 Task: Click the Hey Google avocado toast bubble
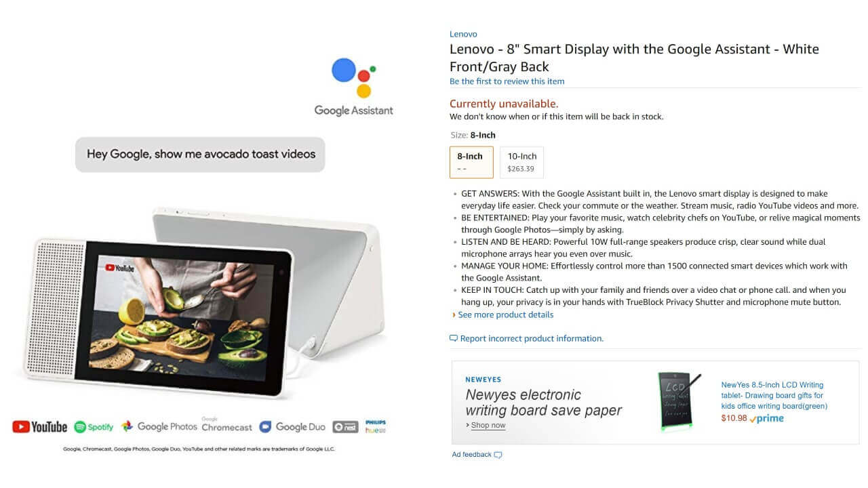pyautogui.click(x=200, y=154)
